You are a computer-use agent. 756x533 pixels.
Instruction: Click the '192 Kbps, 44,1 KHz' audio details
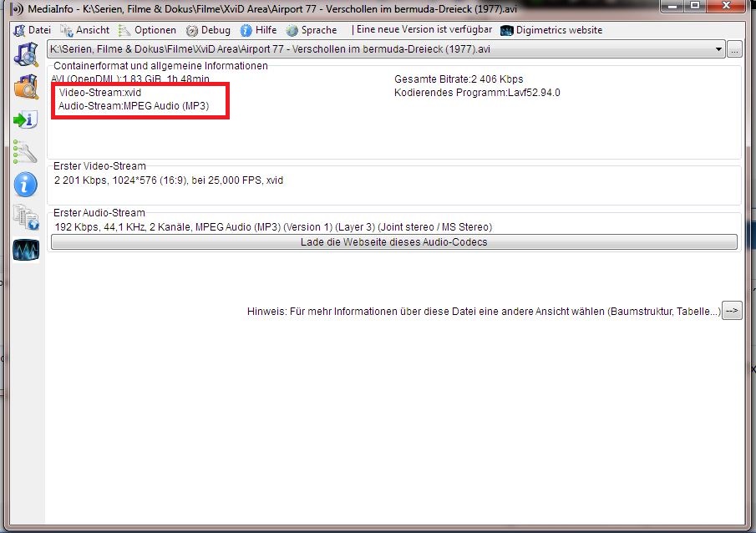273,227
